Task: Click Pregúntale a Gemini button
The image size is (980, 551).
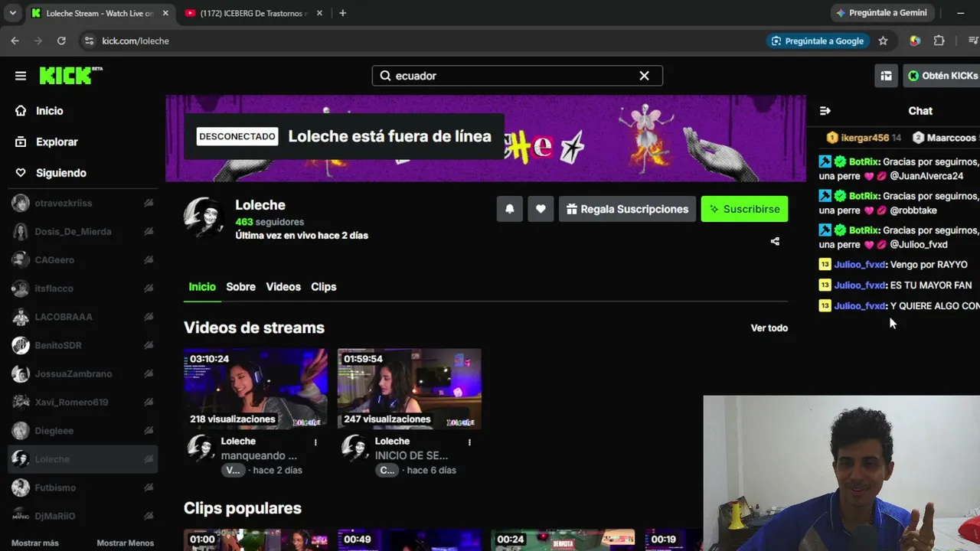Action: click(881, 13)
